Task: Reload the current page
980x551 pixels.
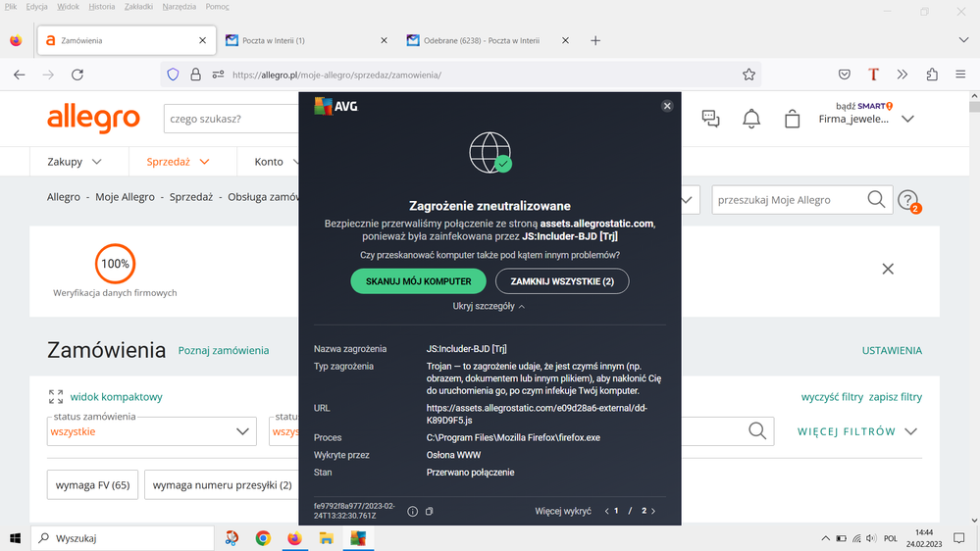Action: 77,75
